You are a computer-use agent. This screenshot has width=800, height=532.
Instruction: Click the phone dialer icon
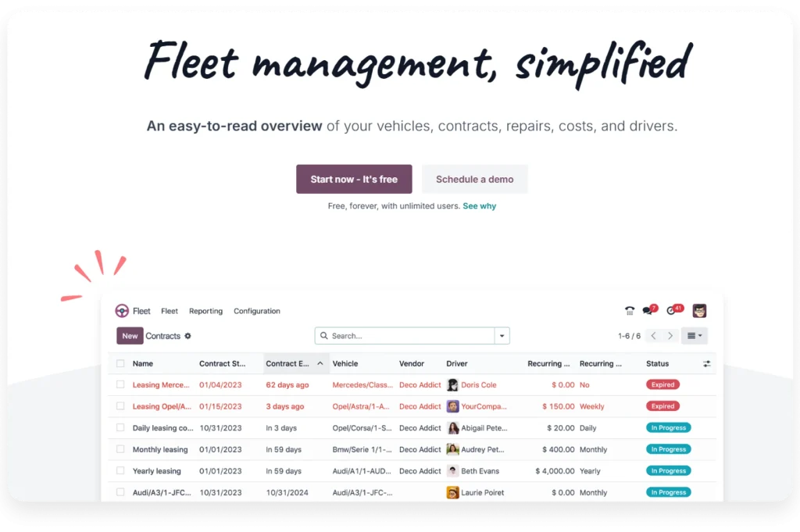[629, 311]
